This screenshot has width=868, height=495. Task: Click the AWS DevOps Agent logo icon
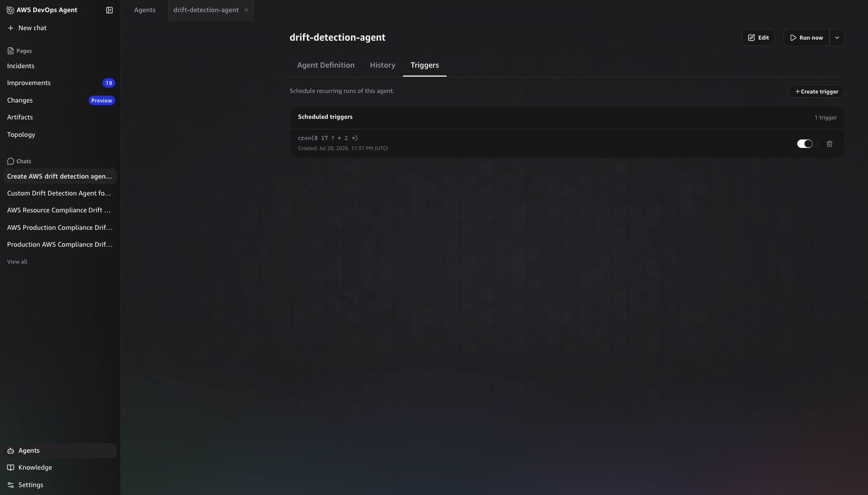(x=10, y=10)
